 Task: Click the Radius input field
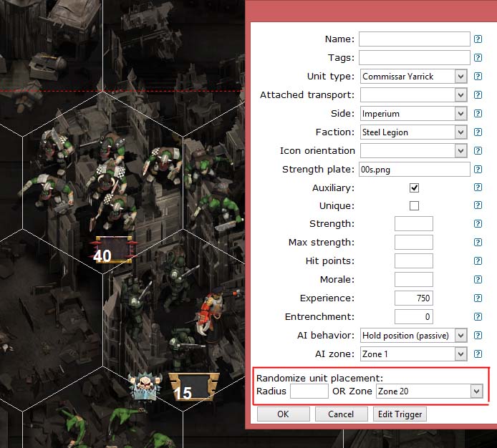coord(309,391)
